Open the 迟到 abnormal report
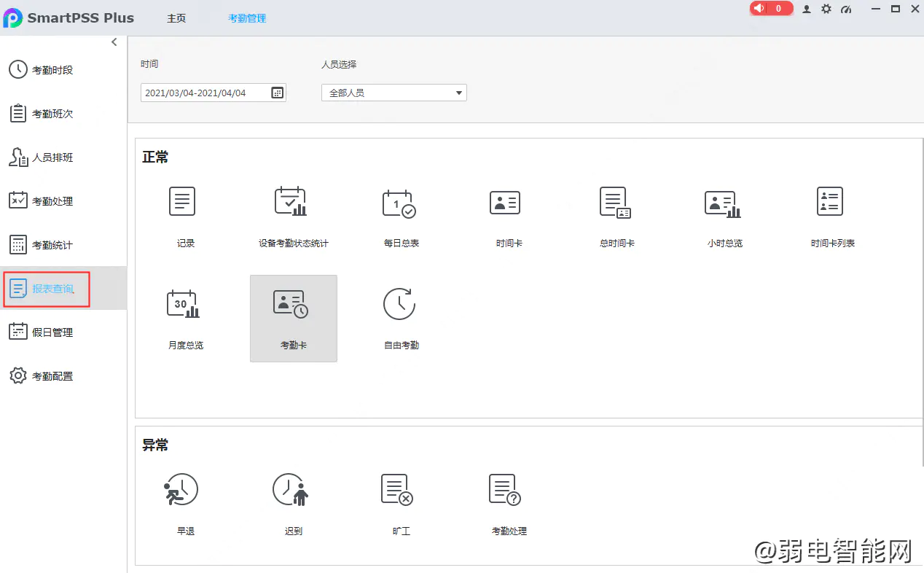 pos(291,489)
